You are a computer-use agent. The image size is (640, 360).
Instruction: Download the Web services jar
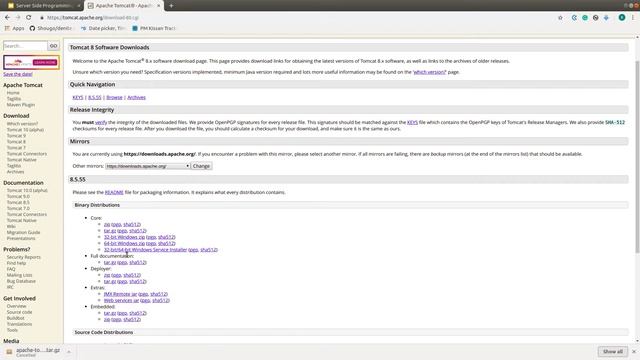pos(121,300)
